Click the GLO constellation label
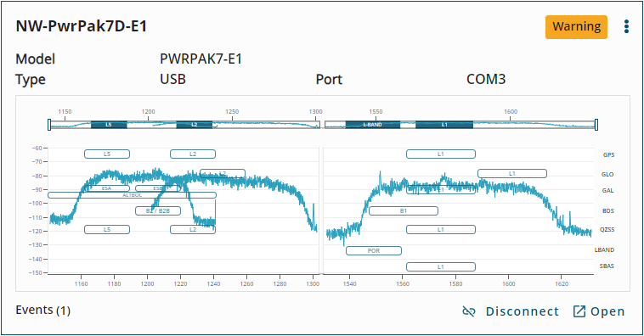Viewport: 644px width, 336px height. point(607,174)
